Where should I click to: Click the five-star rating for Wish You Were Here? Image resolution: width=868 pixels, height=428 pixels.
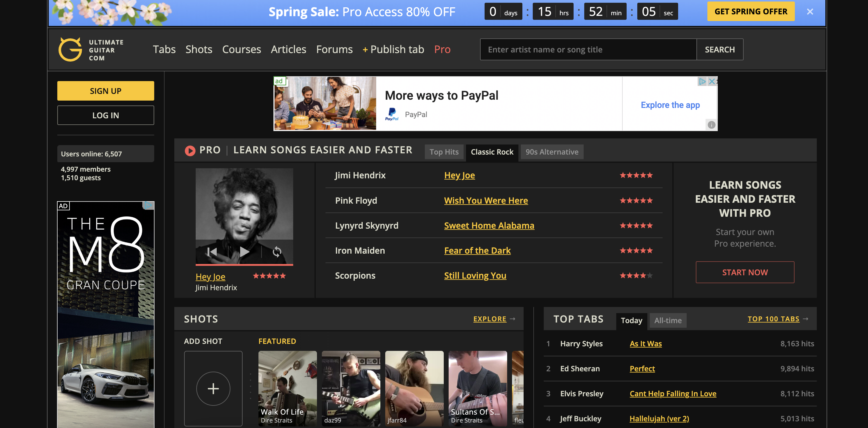click(x=636, y=201)
